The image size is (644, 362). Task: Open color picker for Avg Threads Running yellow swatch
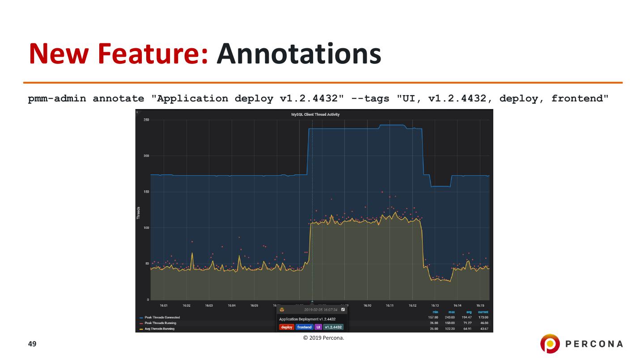(141, 329)
